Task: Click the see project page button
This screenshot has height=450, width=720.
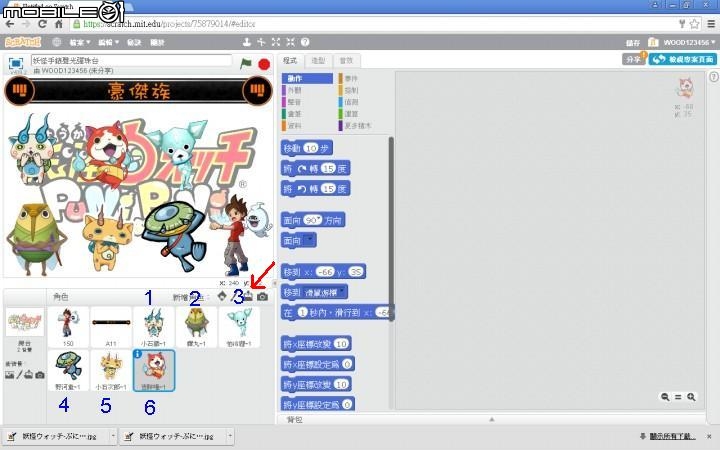Action: (682, 59)
